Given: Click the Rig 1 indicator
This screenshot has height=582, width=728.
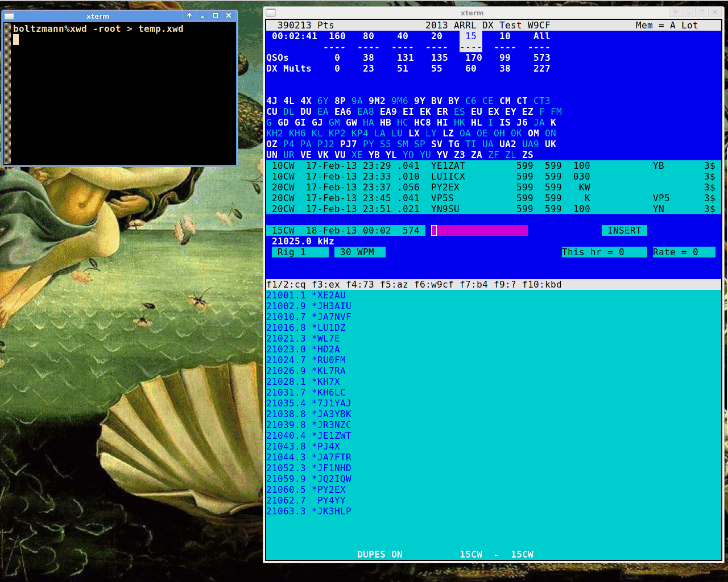Looking at the screenshot, I should [300, 252].
